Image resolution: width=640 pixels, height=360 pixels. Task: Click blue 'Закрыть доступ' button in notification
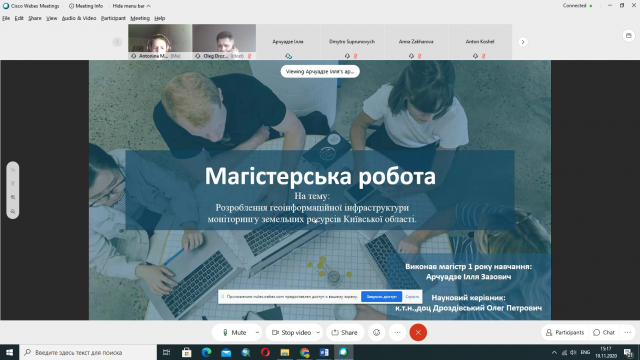[x=381, y=297]
